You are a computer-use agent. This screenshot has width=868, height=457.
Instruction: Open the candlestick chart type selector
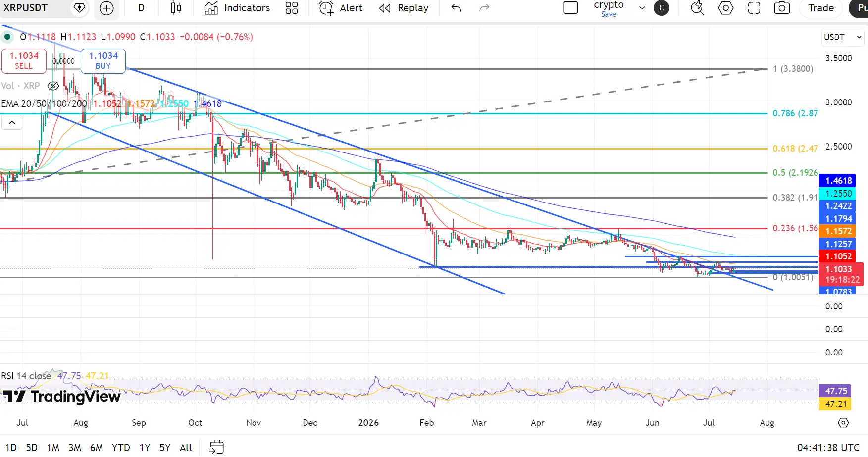[176, 8]
